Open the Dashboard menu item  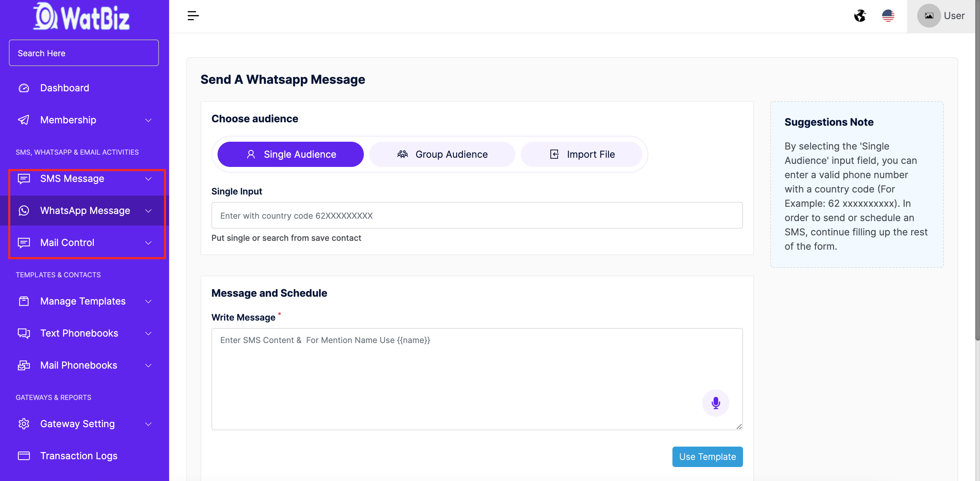[x=65, y=88]
